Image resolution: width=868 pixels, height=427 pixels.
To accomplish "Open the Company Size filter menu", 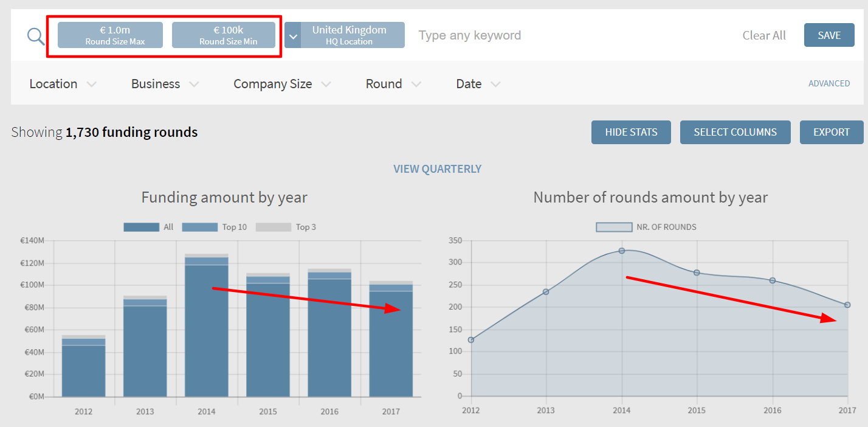I will [282, 84].
